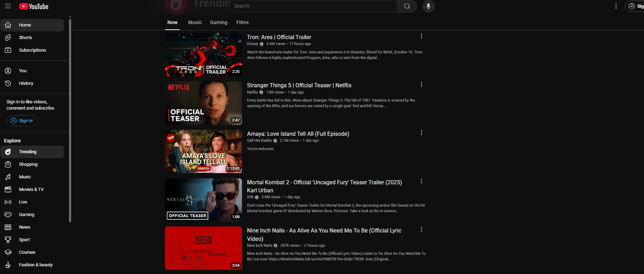
Task: Open action menu for Nine Inch Nails
Action: coord(421,229)
